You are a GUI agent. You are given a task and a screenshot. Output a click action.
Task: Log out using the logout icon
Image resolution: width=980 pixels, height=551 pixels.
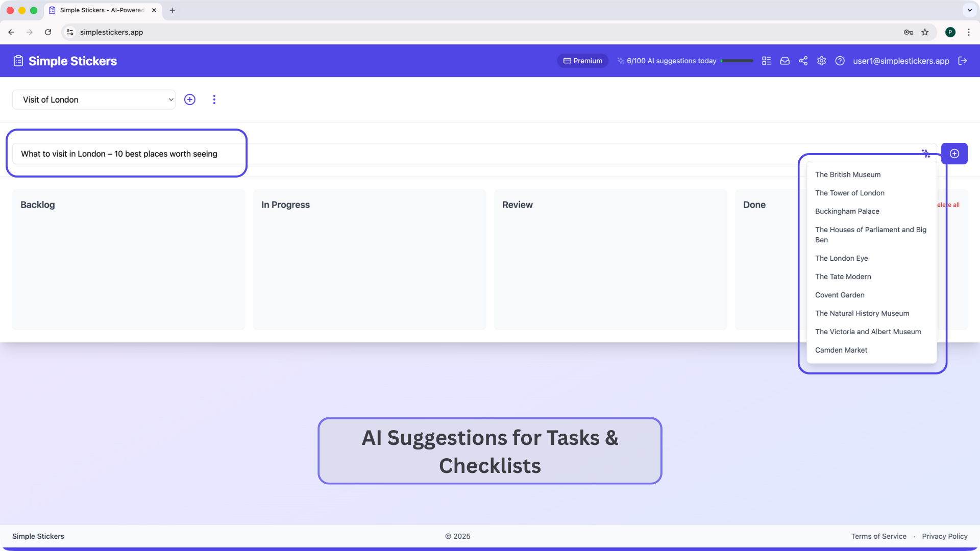(x=963, y=61)
